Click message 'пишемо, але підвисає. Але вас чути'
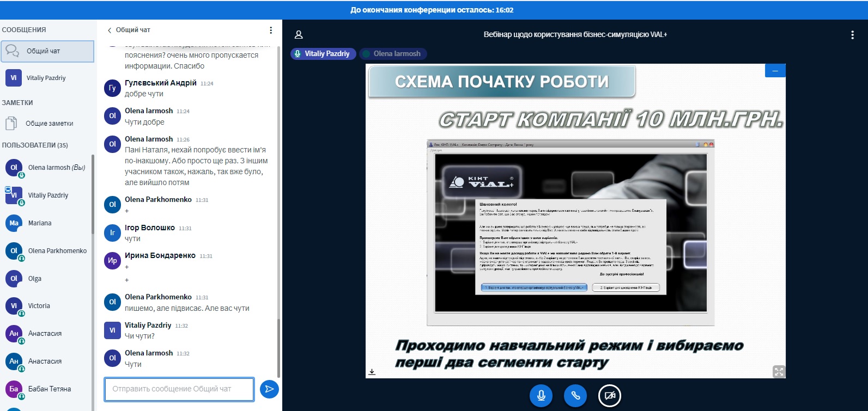868x411 pixels. coord(187,308)
